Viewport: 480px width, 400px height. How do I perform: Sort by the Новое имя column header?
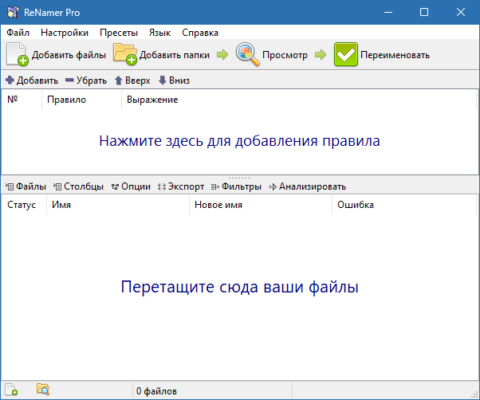[x=261, y=205]
